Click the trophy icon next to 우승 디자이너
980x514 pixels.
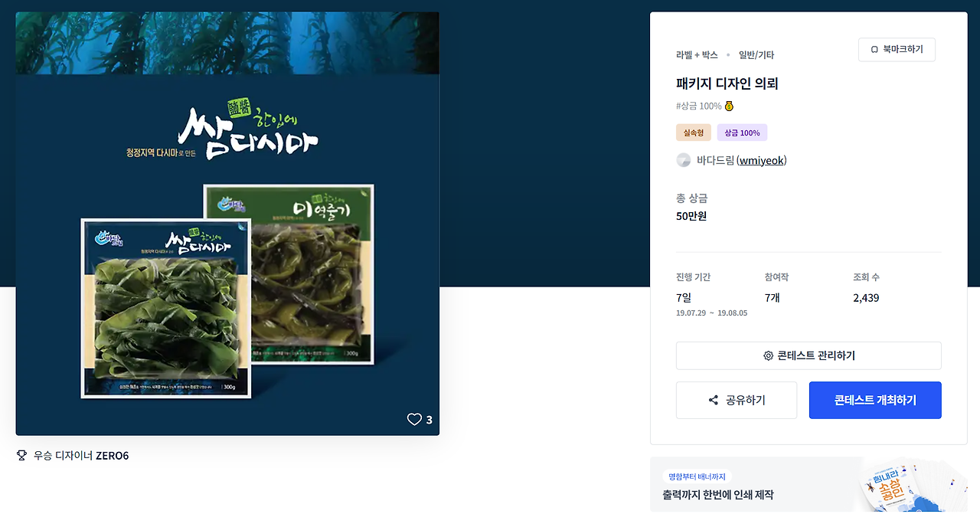[x=21, y=456]
